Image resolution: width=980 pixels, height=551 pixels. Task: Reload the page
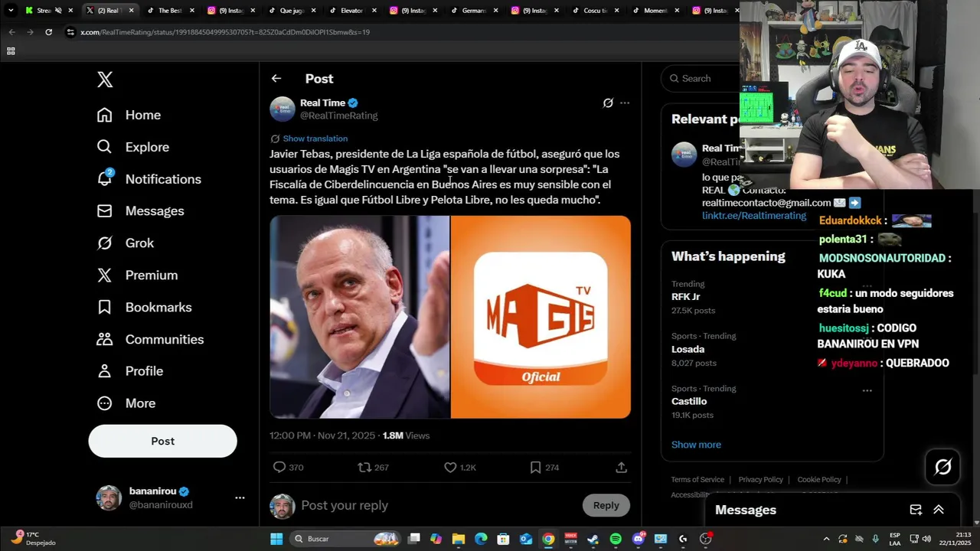(49, 32)
